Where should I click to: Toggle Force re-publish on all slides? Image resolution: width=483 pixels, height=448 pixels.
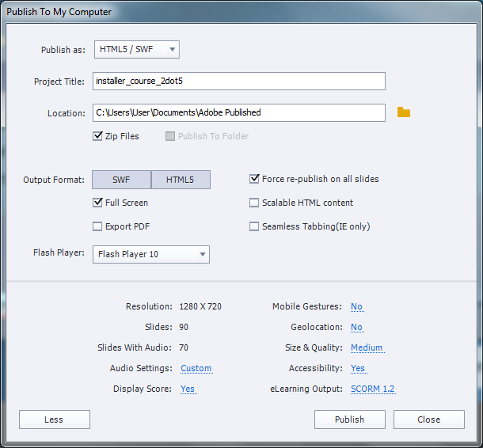click(254, 179)
